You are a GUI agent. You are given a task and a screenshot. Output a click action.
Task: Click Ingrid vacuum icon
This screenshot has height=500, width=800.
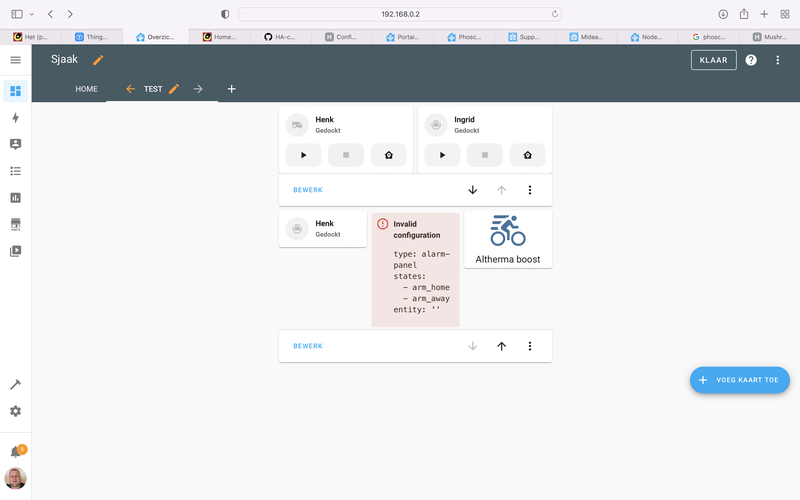click(x=436, y=125)
